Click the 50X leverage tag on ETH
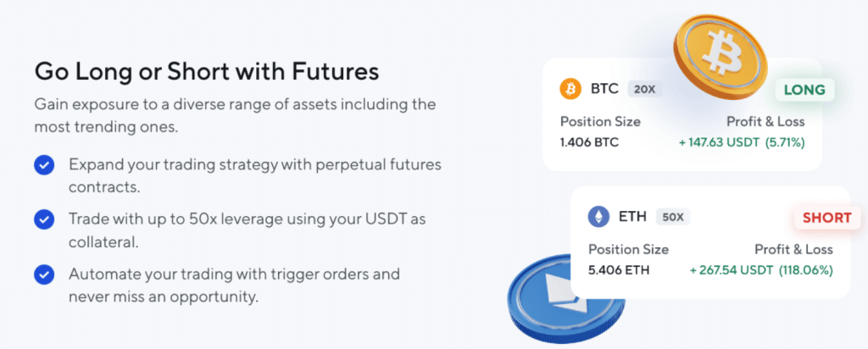The height and width of the screenshot is (349, 868). 674,217
